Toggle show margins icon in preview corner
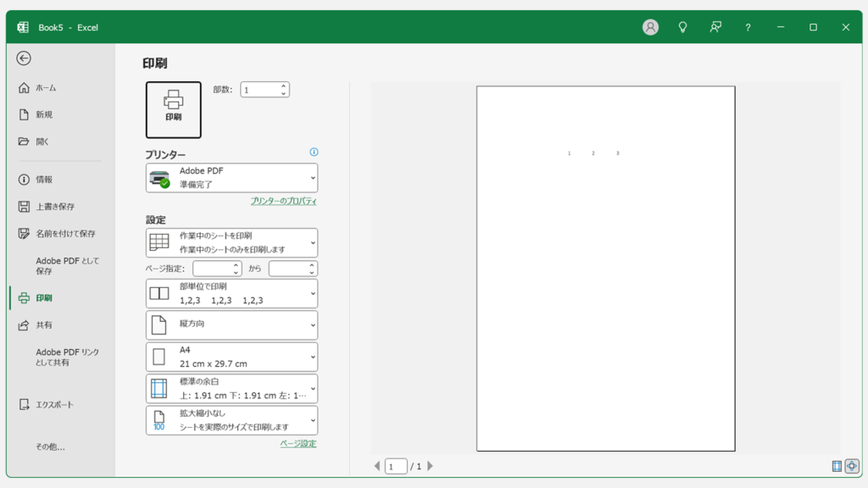This screenshot has width=868, height=488. 837,466
